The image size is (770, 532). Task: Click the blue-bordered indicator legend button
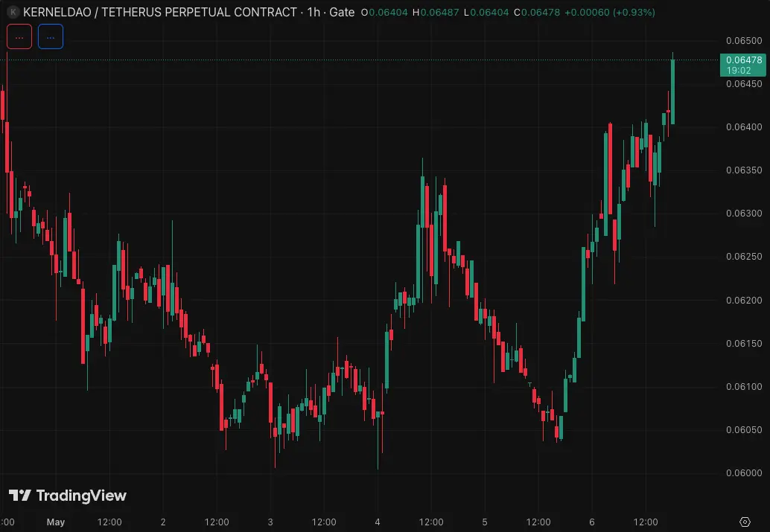pos(51,36)
